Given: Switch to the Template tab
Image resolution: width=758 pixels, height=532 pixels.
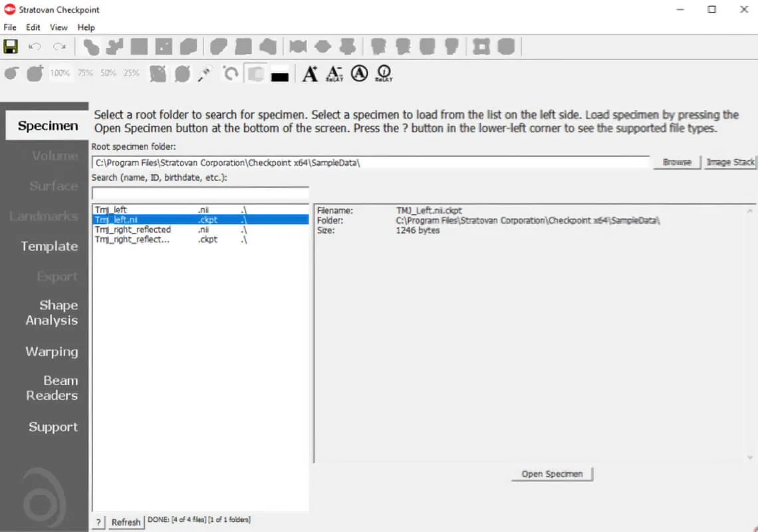Looking at the screenshot, I should tap(49, 246).
